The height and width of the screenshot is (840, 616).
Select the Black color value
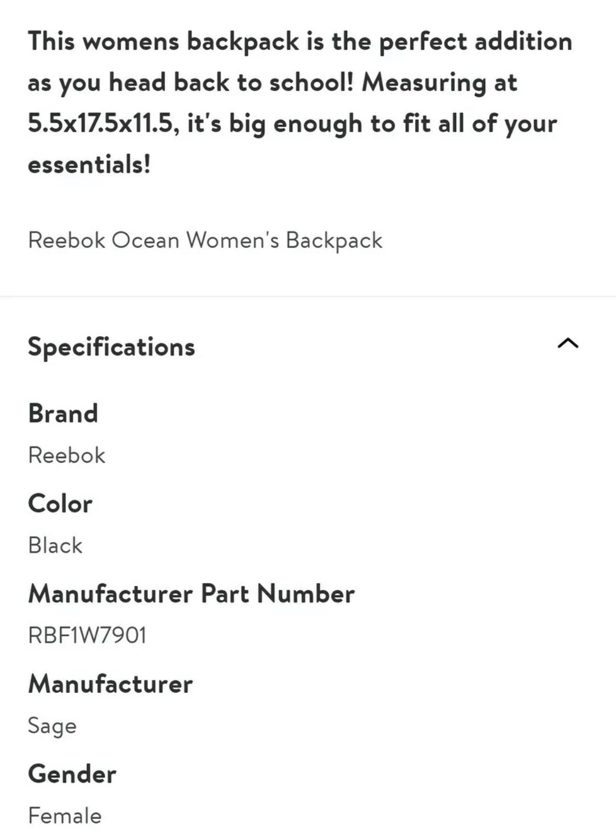tap(55, 545)
